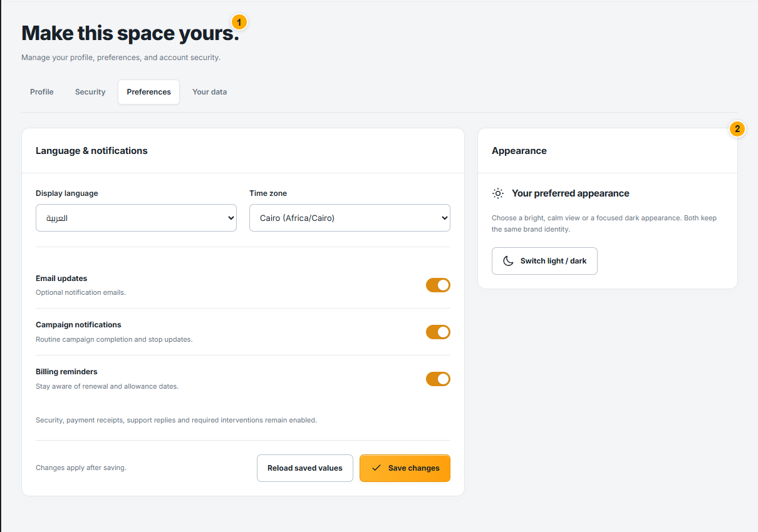Click Manage your profile subtitle text

[121, 58]
